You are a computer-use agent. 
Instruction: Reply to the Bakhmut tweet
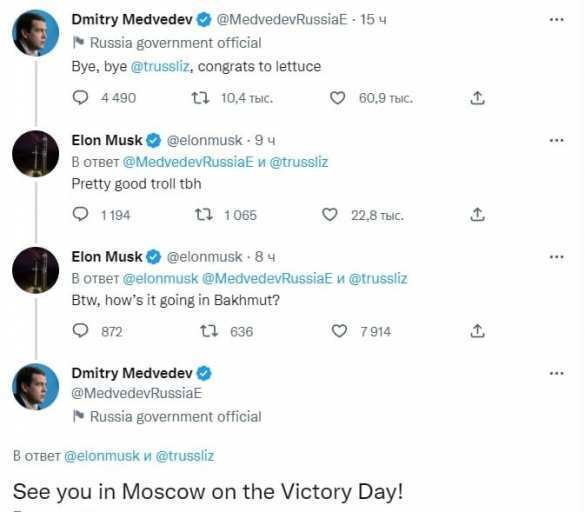coord(80,331)
